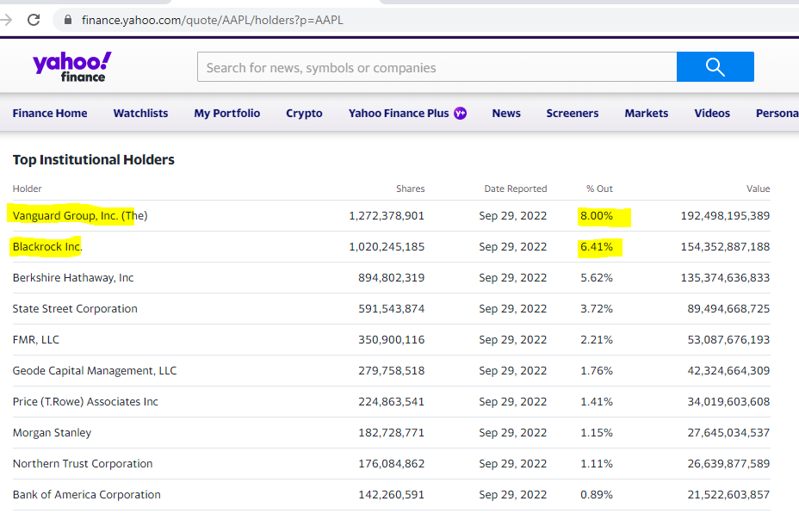The width and height of the screenshot is (799, 532).
Task: Click Northern Trust's 1.11% value
Action: [597, 464]
